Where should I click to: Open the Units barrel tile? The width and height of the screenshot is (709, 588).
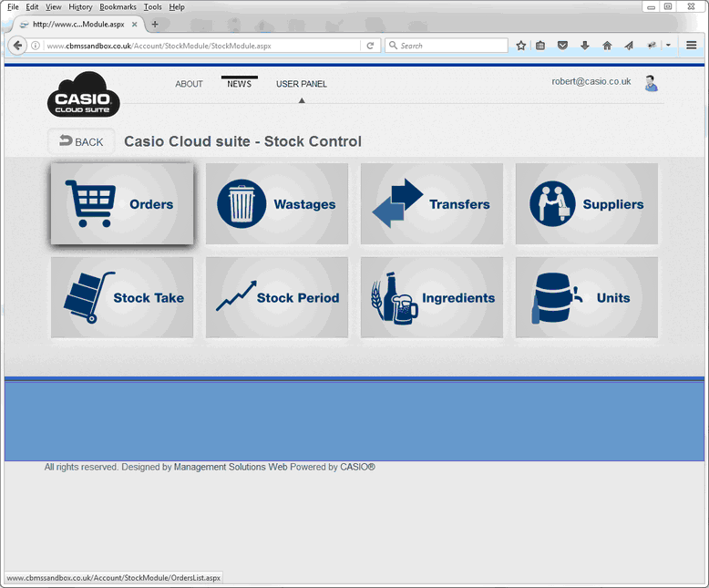tap(587, 297)
